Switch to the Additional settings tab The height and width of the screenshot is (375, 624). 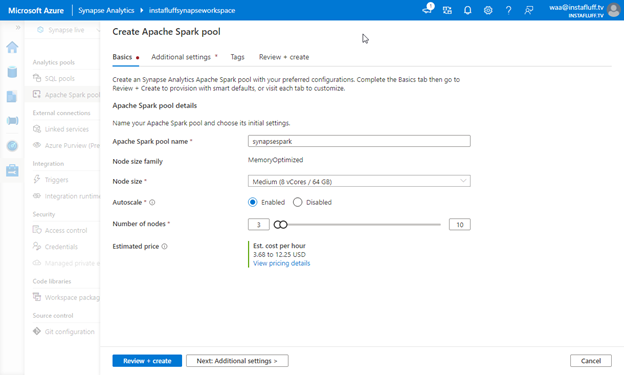point(181,57)
